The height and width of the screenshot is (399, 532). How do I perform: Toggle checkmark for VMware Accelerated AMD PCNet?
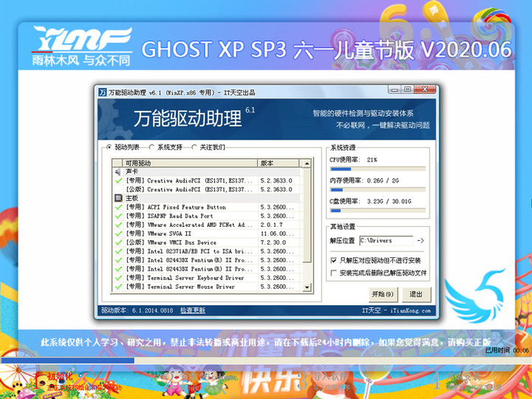point(118,225)
